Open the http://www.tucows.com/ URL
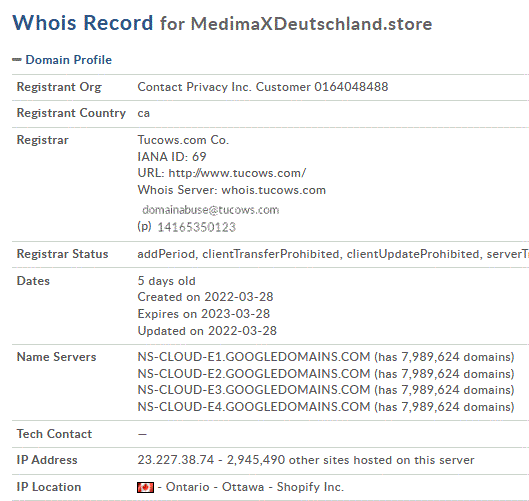The image size is (529, 501). click(x=237, y=173)
